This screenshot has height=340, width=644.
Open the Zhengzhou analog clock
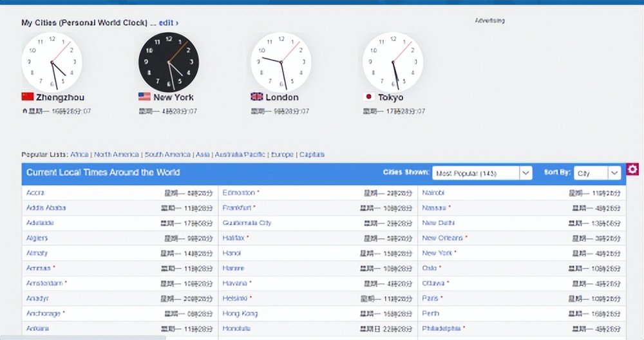(52, 62)
